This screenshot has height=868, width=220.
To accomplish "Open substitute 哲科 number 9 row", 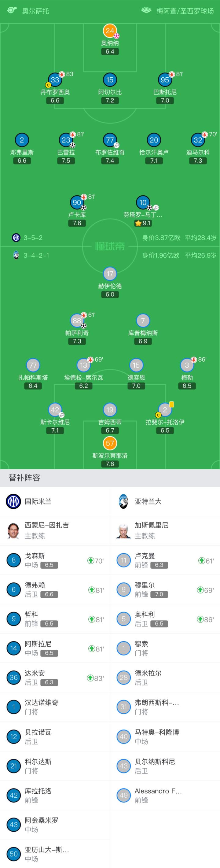I will point(55,619).
